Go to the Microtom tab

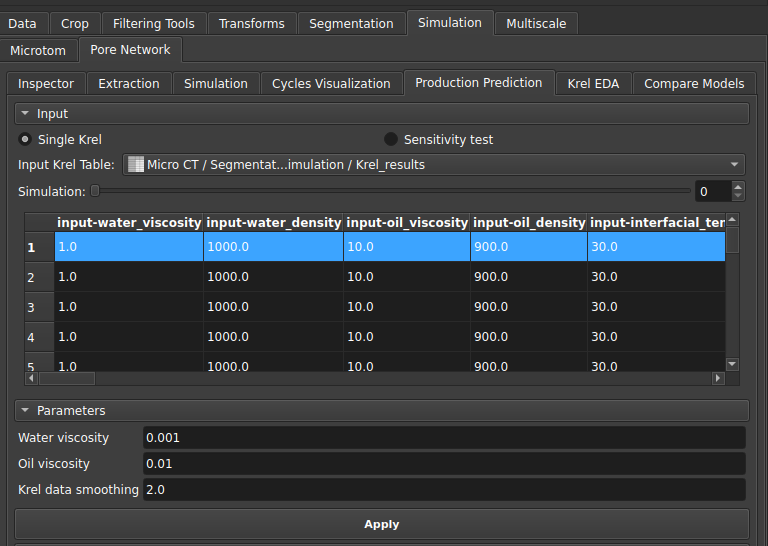pyautogui.click(x=38, y=50)
